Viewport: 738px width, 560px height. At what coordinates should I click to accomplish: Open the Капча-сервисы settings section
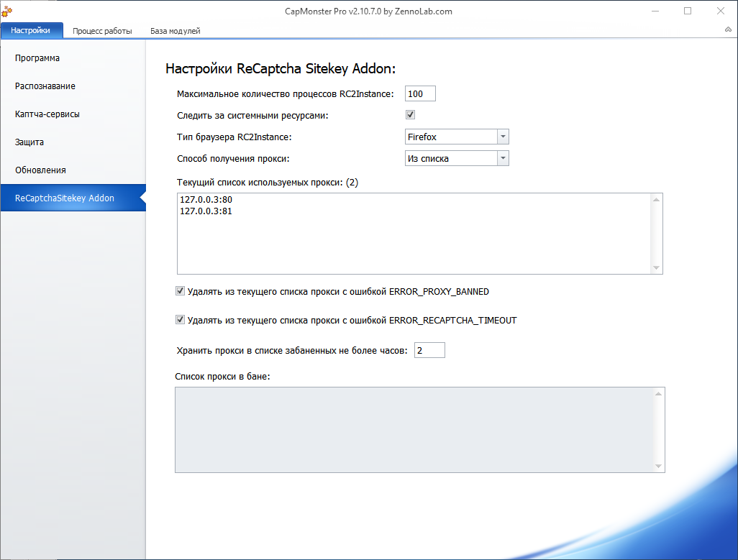(47, 114)
